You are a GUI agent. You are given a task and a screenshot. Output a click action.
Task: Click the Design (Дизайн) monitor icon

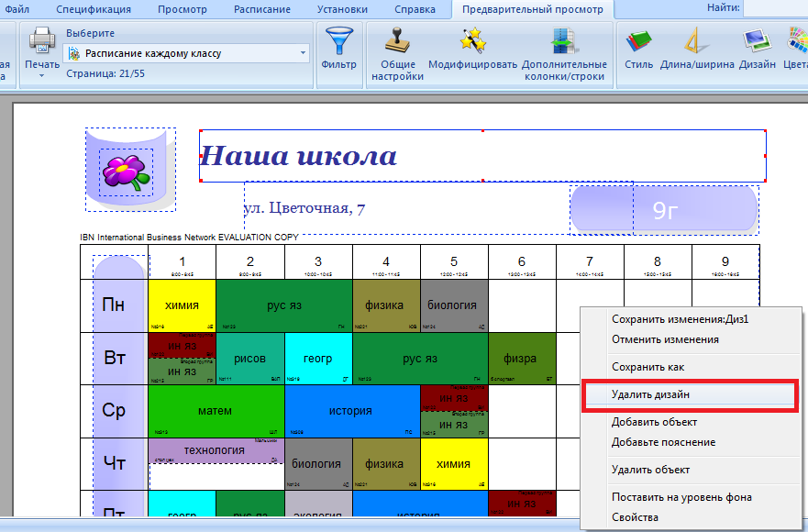coord(758,41)
